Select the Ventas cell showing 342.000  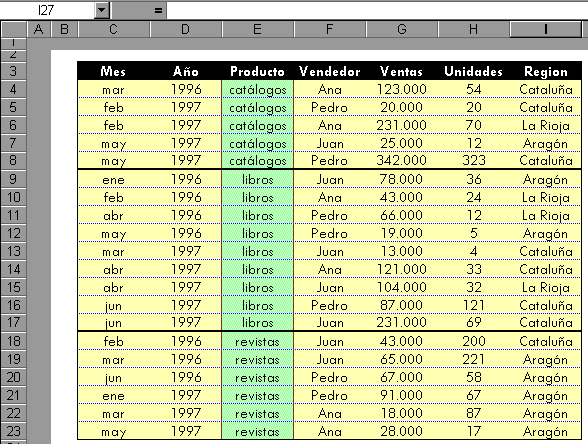(x=402, y=160)
